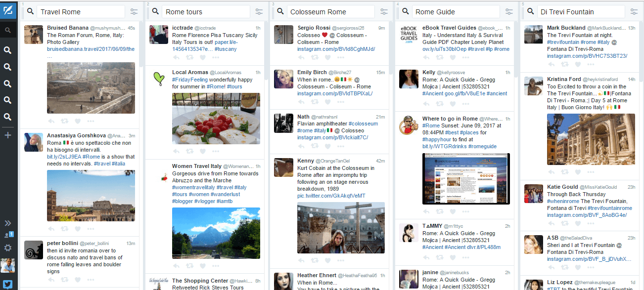Open more actions on peter bollini's tweet
This screenshot has height=290, width=644.
pos(91,280)
